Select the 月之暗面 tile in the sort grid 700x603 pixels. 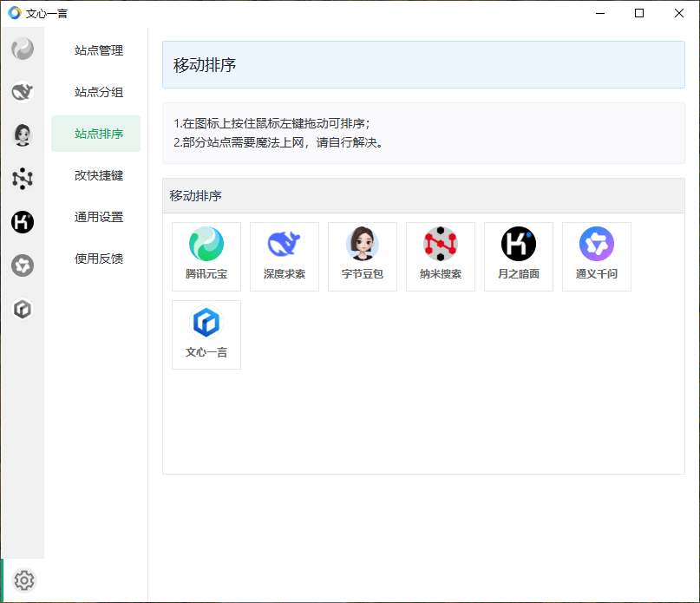click(519, 257)
